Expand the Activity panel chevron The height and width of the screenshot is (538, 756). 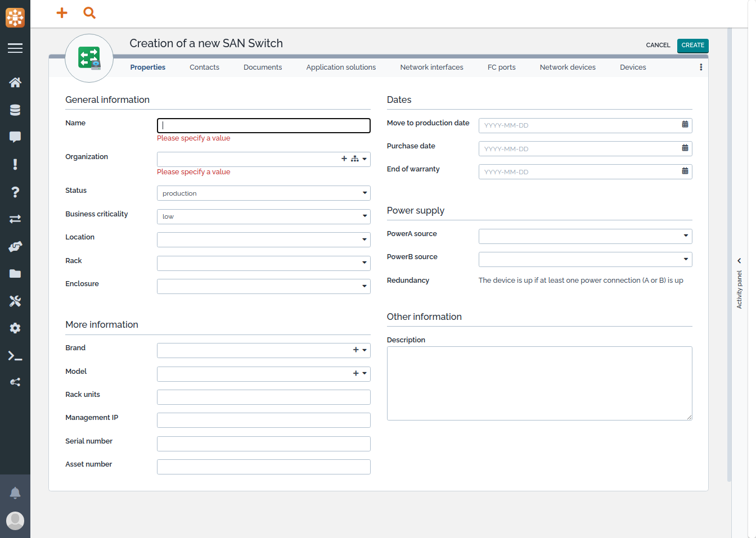coord(739,261)
